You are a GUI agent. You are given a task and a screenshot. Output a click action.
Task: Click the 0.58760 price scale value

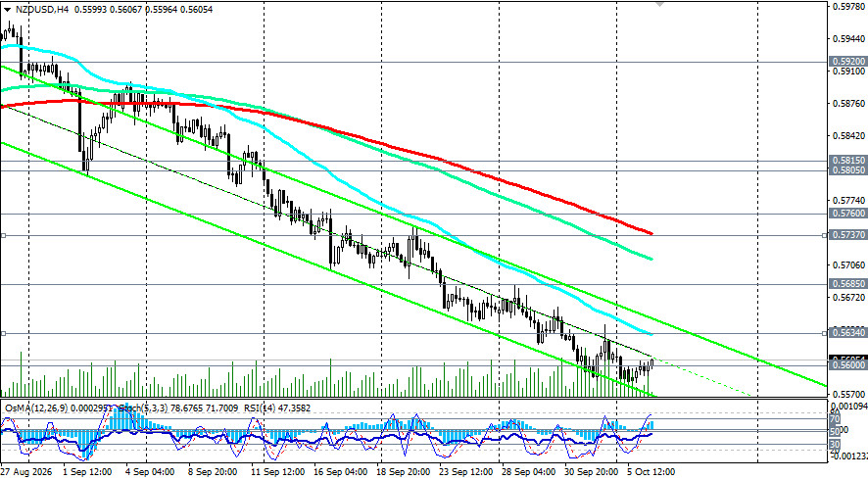pos(848,104)
